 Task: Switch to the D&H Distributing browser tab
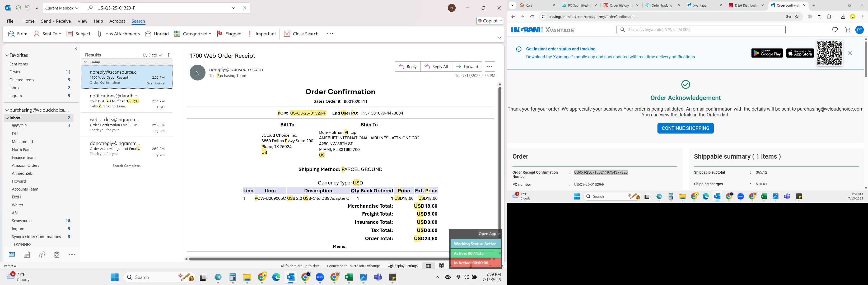pos(746,5)
